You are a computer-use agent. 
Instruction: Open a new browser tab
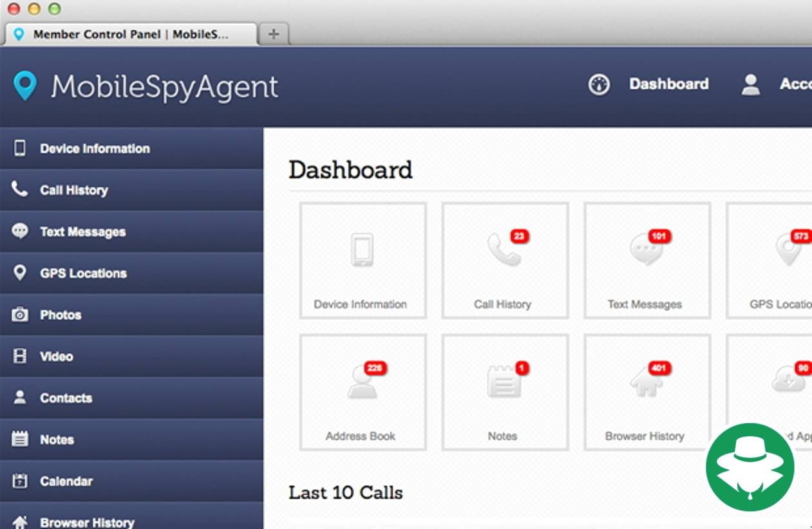pyautogui.click(x=274, y=33)
